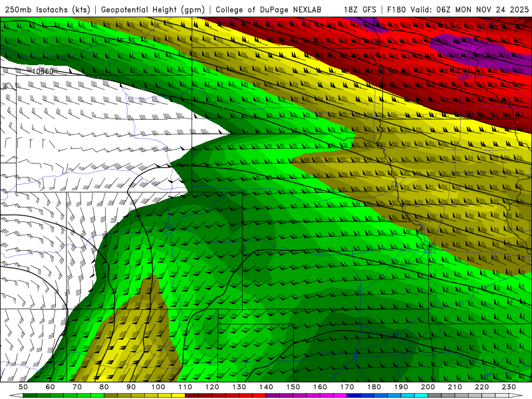Click the legend value 100
Screen dimensions: 532x399
point(158,387)
